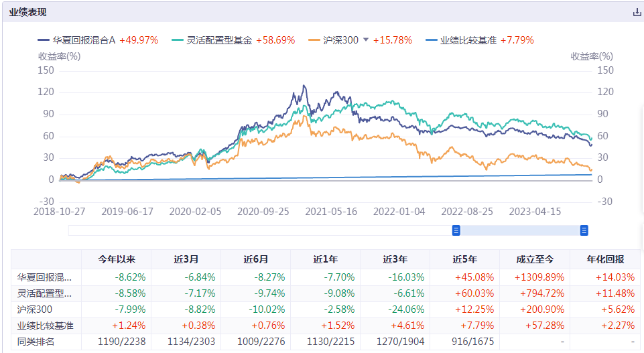Click the right handle of the range slider
This screenshot has height=353, width=644.
584,230
